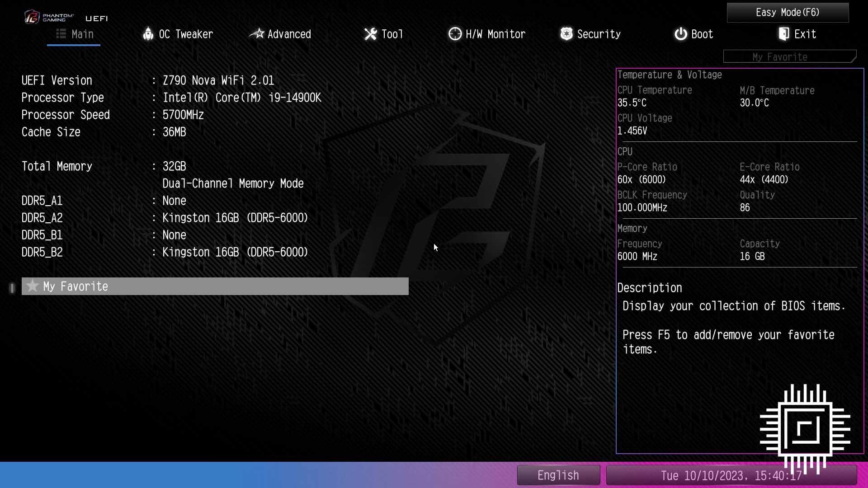Viewport: 868px width, 488px height.
Task: Click the Phantom Gaming logo
Action: point(49,17)
